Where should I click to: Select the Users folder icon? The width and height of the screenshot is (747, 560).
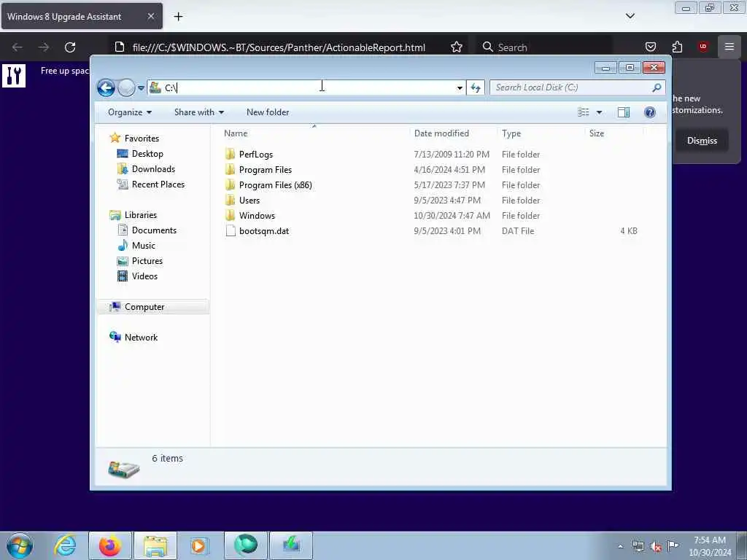click(x=230, y=200)
